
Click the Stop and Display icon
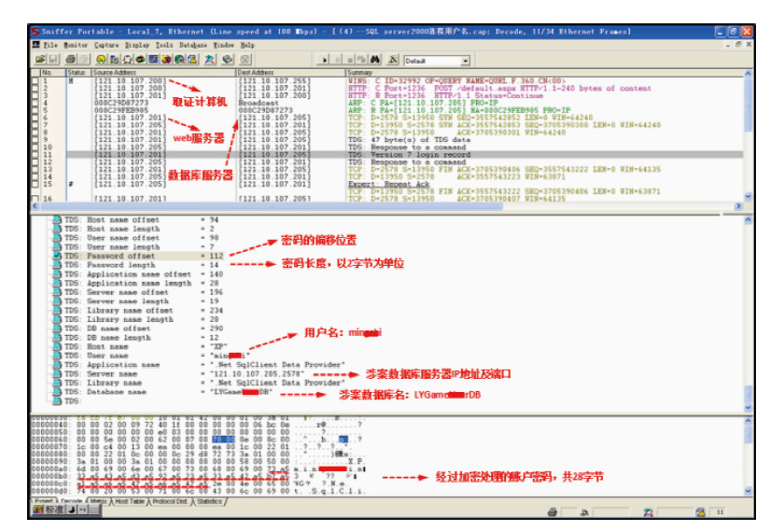[361, 60]
